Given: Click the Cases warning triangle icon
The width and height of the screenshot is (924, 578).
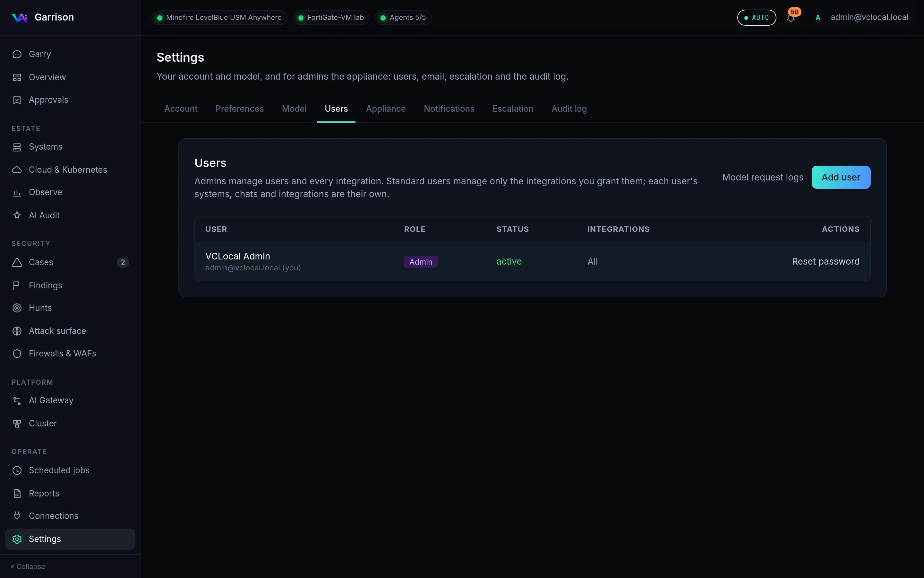Looking at the screenshot, I should pyautogui.click(x=17, y=262).
